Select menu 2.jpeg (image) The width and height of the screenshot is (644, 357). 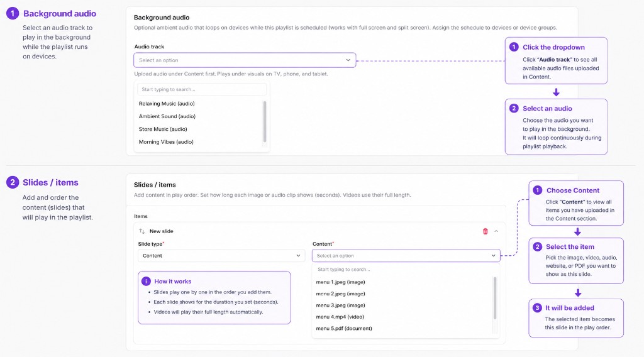click(340, 294)
